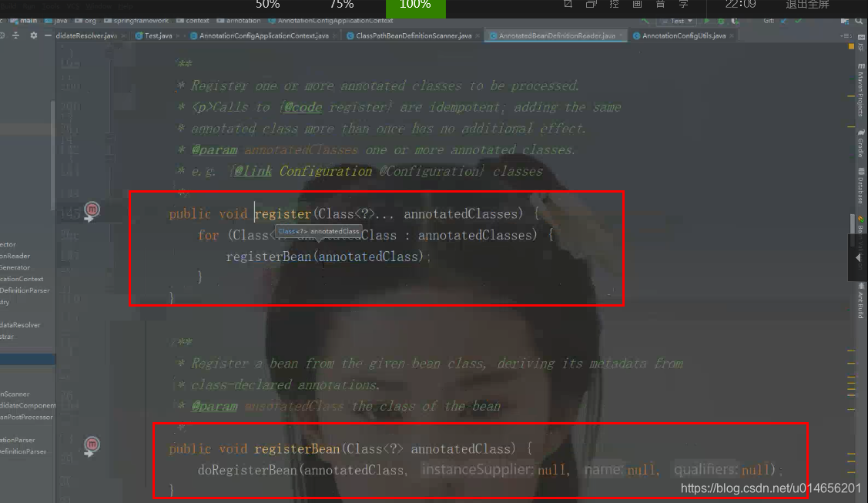Select nScanner item in project tree
The height and width of the screenshot is (503, 868).
click(x=15, y=394)
